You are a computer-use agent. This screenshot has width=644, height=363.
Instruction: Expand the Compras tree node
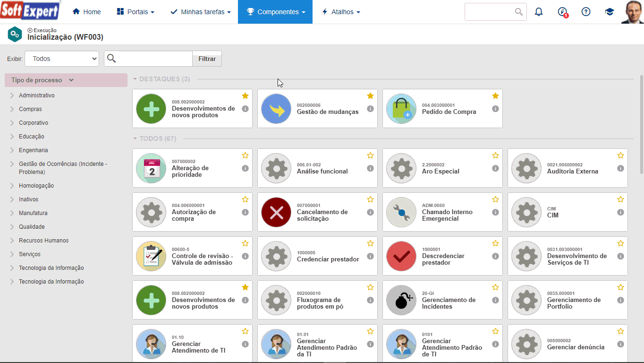tap(12, 109)
